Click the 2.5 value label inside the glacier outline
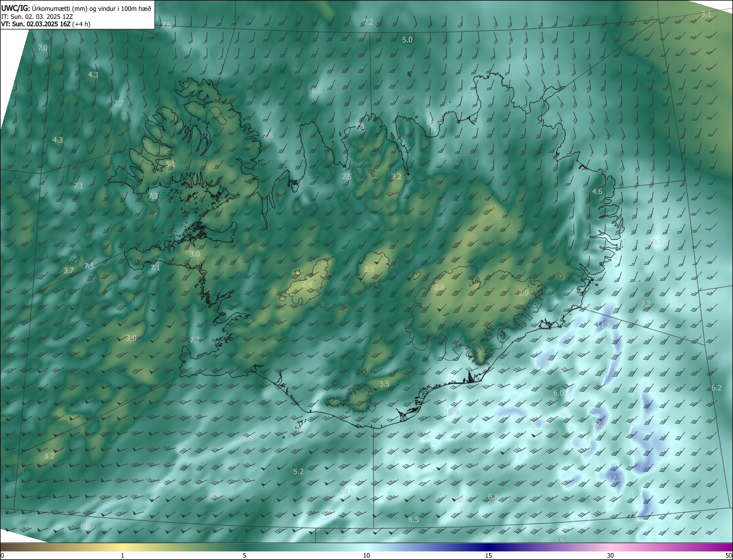 (370, 270)
